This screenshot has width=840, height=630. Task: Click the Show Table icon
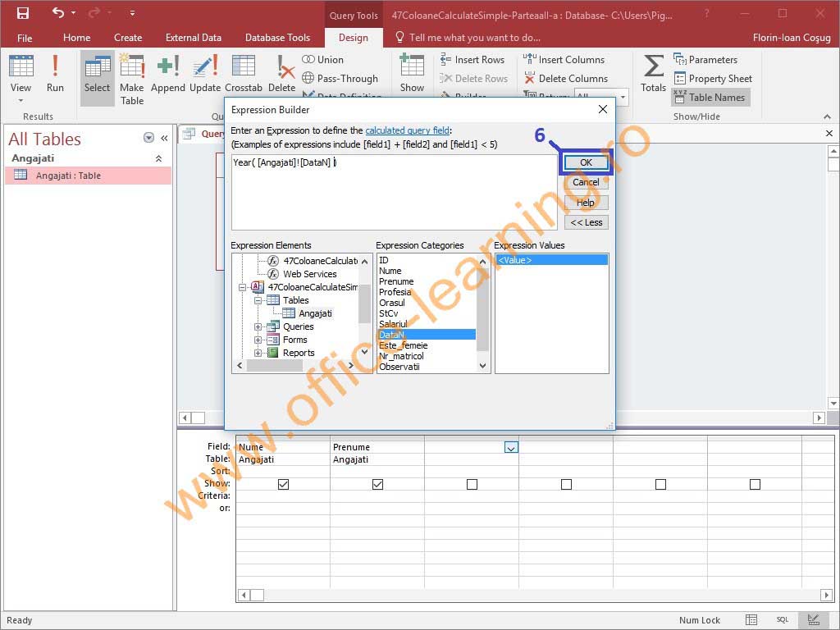tap(412, 74)
